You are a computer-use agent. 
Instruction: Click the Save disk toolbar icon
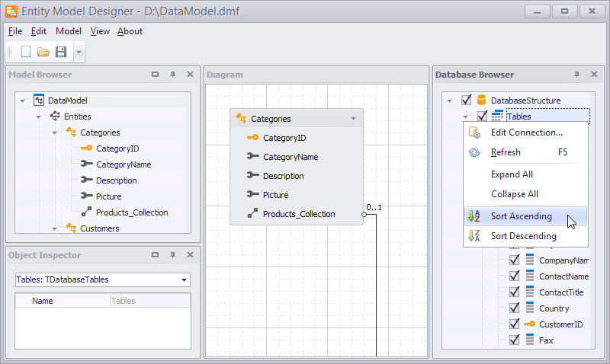pos(61,52)
